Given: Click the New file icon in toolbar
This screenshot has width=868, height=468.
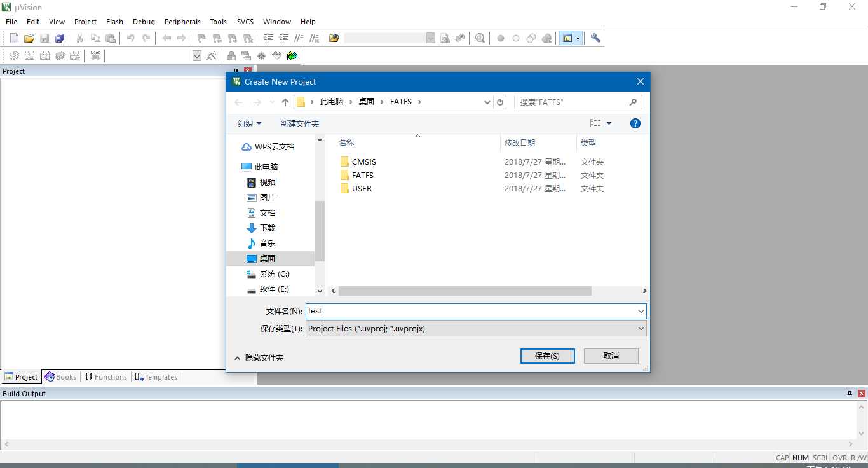Looking at the screenshot, I should click(14, 38).
